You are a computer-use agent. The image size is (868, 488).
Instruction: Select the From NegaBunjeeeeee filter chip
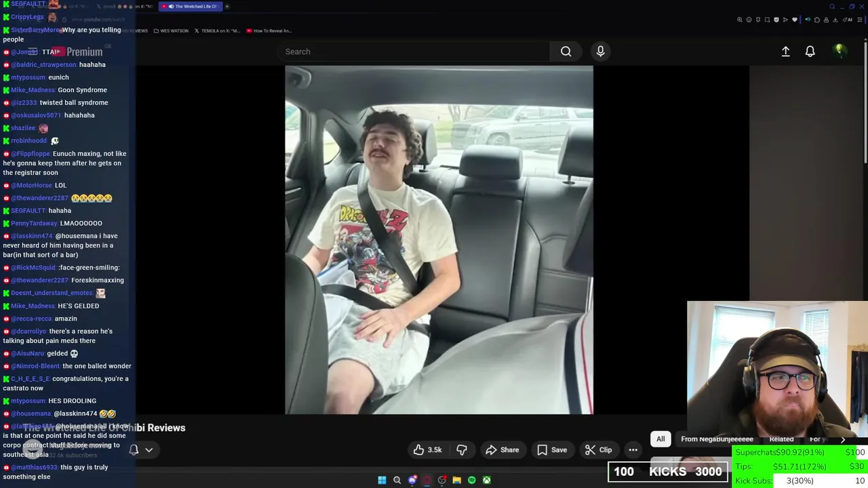tap(717, 439)
